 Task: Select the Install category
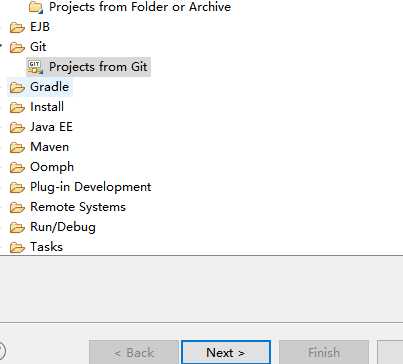point(47,107)
